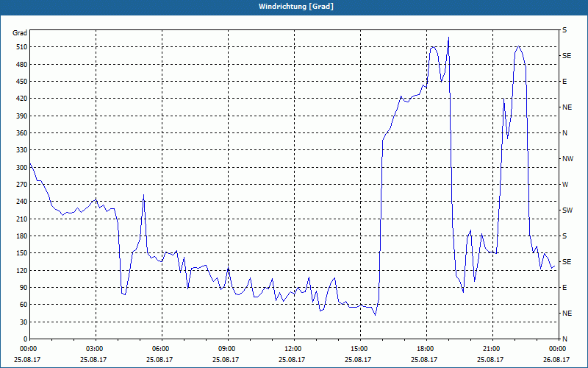The width and height of the screenshot is (588, 368).
Task: Click the y-axis value 360
Action: point(21,133)
